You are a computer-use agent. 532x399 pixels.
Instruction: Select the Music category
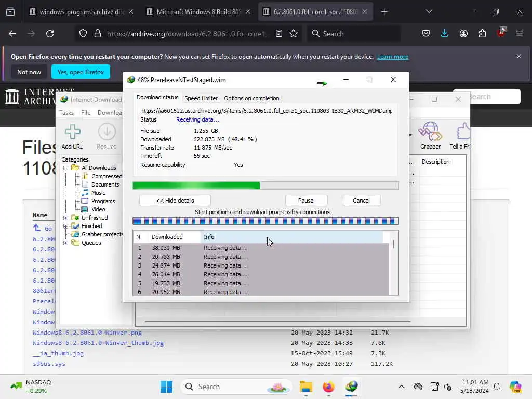tap(98, 193)
